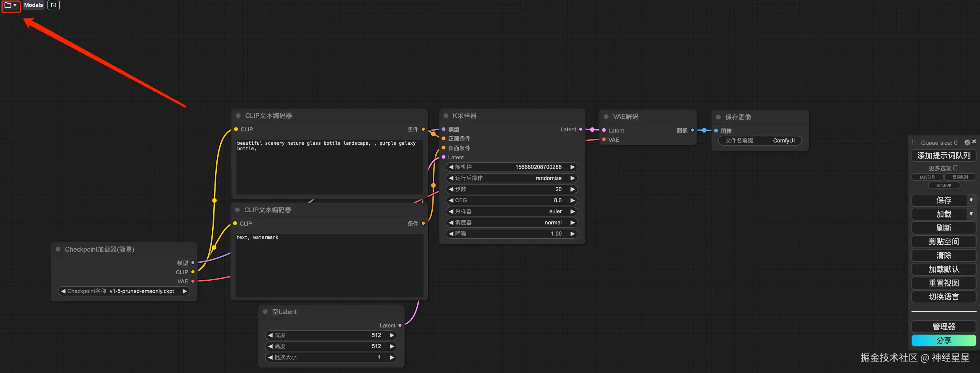Collapse the VAE解码 node via its title dot
The image size is (980, 373).
pyautogui.click(x=606, y=116)
